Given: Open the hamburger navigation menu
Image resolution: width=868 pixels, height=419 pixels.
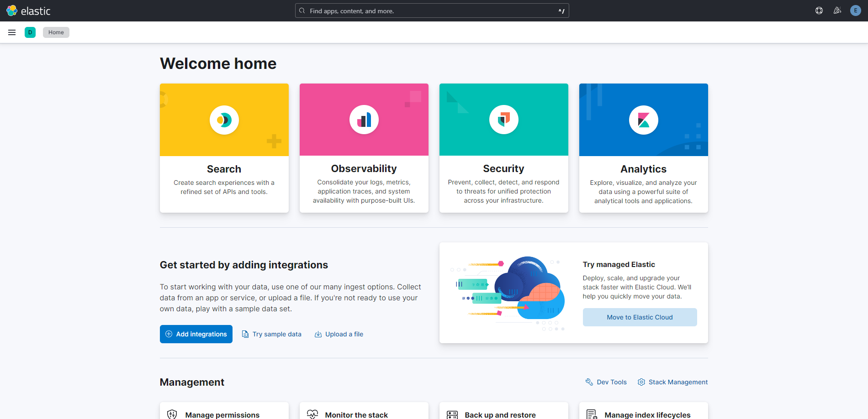Looking at the screenshot, I should (x=12, y=32).
